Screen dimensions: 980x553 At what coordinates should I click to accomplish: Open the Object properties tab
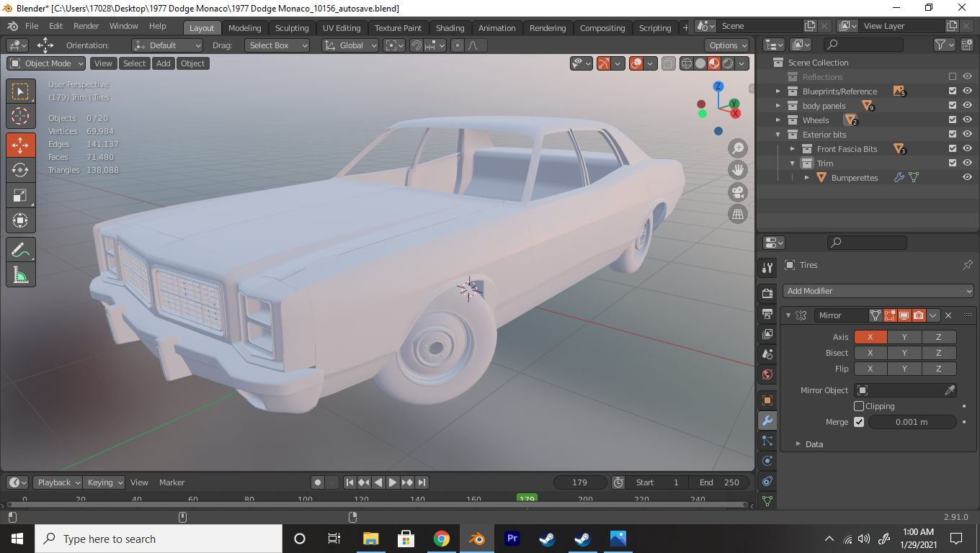click(x=767, y=400)
